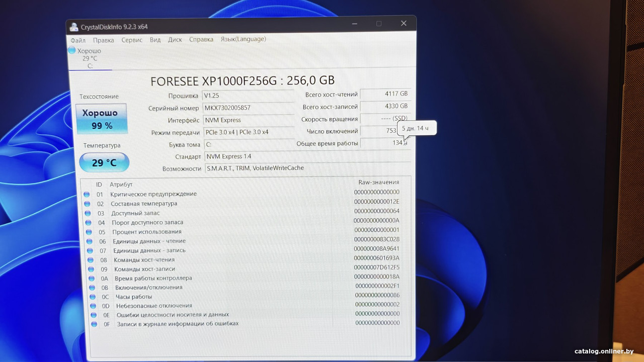Screen dimensions: 644x362
Task: Click status icon for Время работы контроллера row
Action: tap(92, 278)
